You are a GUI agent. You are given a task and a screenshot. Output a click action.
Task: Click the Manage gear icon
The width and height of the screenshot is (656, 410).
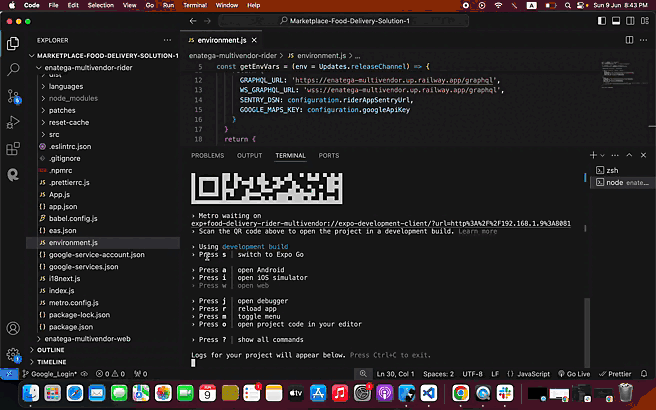[x=14, y=355]
